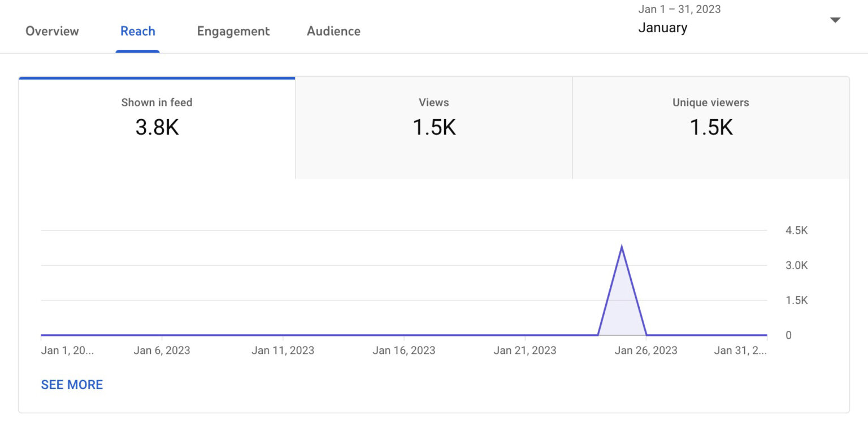Switch to the Overview tab
This screenshot has width=868, height=424.
coord(52,31)
